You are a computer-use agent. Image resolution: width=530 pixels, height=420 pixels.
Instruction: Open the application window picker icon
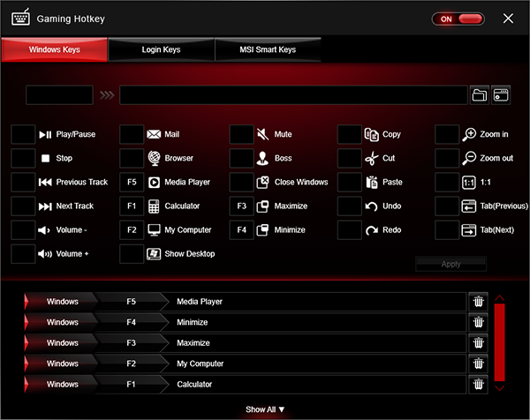point(501,95)
